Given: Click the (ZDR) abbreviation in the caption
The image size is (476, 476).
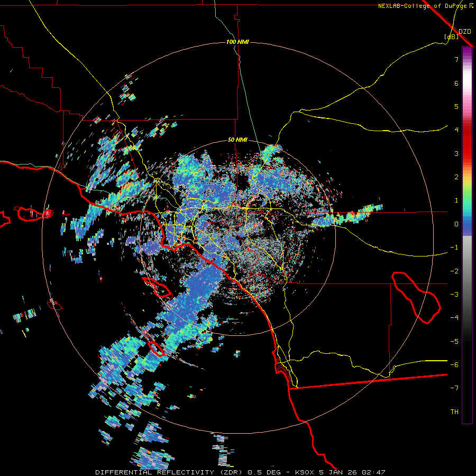Looking at the screenshot, I should (231, 472).
